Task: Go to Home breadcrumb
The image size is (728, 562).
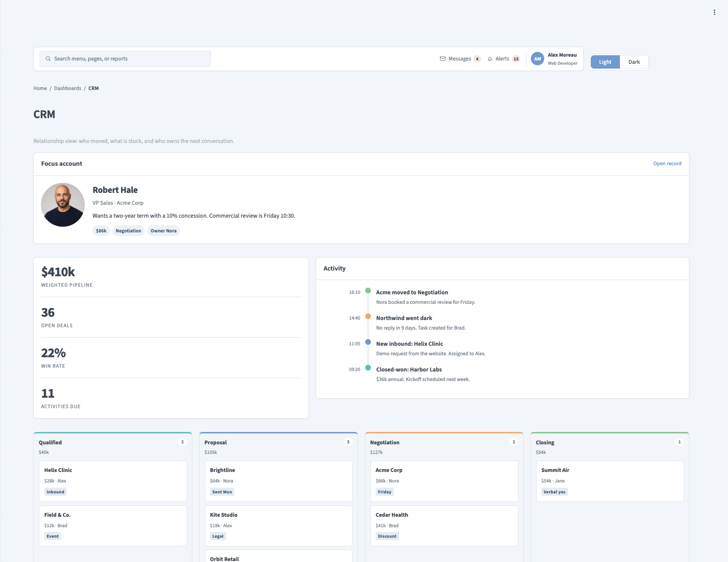Action: click(x=40, y=89)
